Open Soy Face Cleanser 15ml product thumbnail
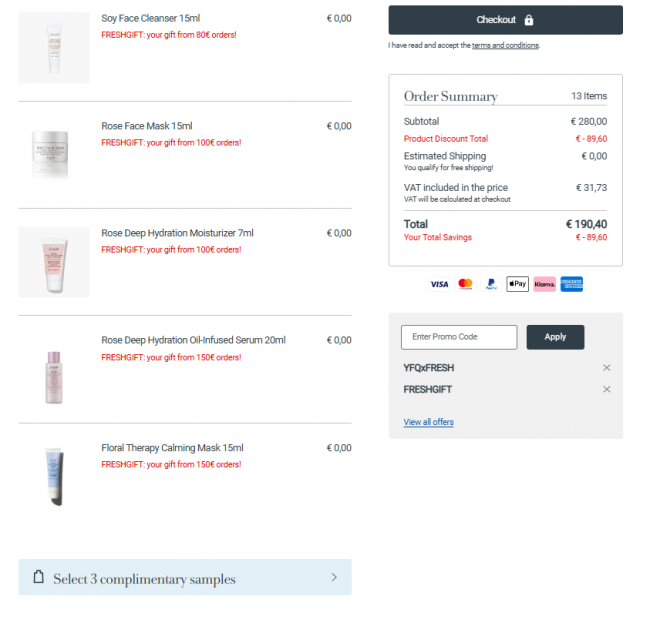Image resolution: width=650 pixels, height=636 pixels. pos(54,48)
